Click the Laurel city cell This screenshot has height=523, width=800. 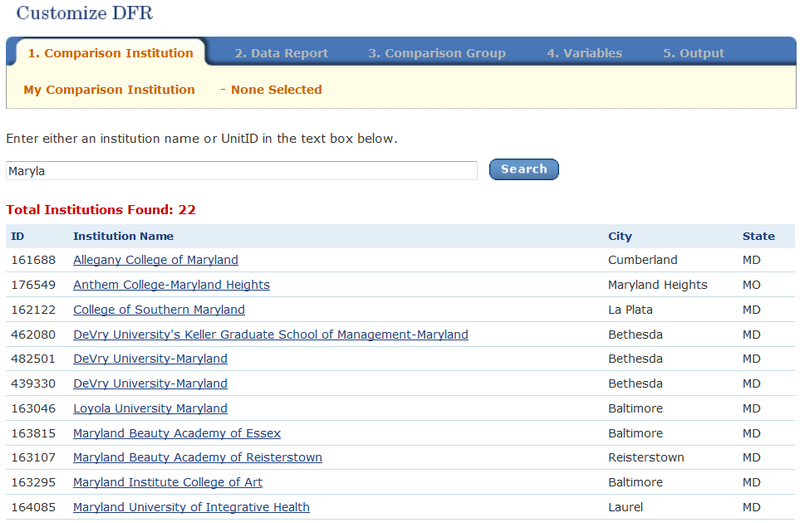tap(626, 507)
